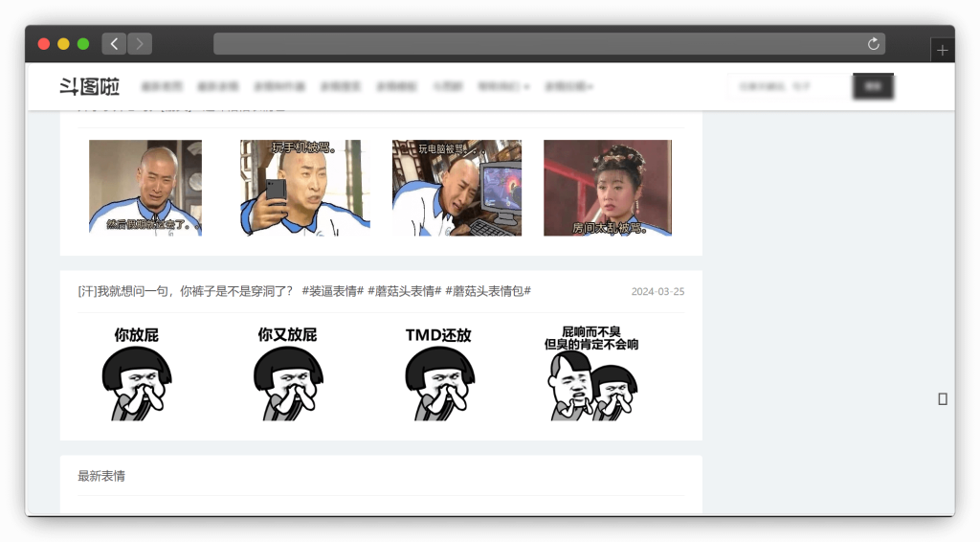
Task: Reload the page with the refresh icon
Action: pyautogui.click(x=873, y=44)
